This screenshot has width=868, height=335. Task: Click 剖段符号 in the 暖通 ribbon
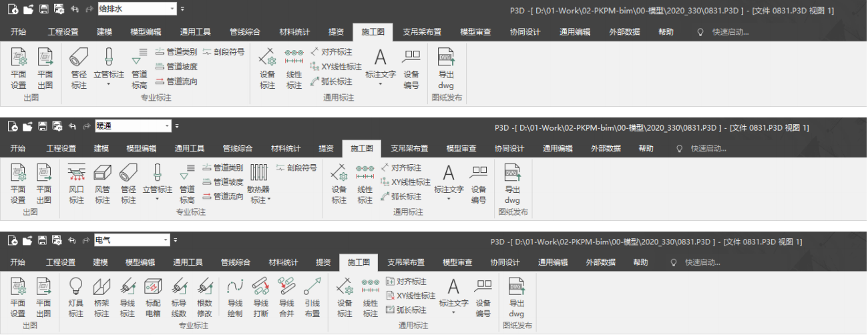tap(297, 167)
